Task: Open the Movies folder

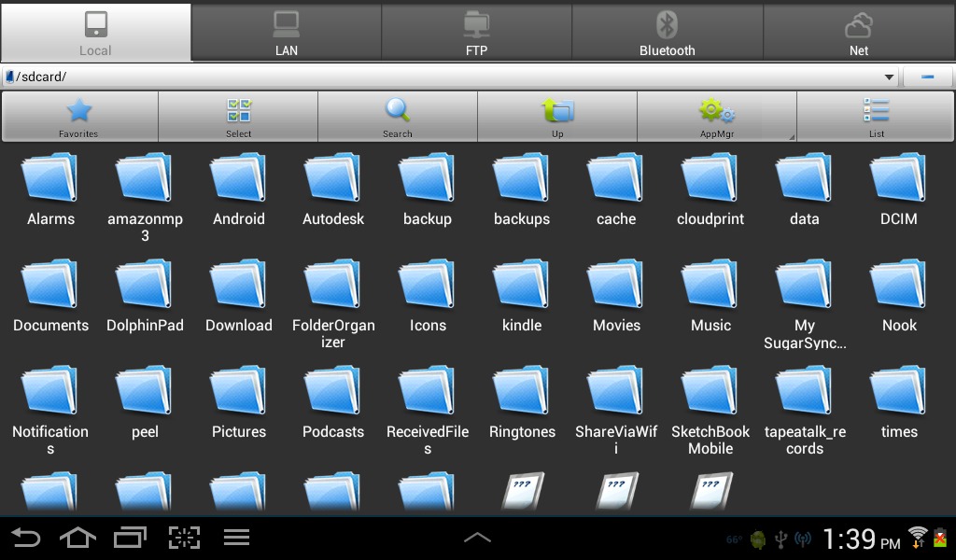Action: 616,296
